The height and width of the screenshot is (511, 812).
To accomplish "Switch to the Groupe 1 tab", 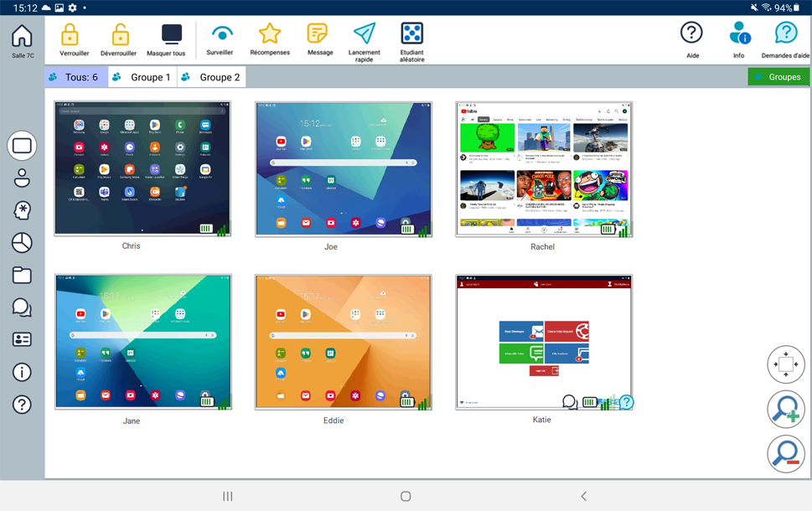I will click(143, 77).
